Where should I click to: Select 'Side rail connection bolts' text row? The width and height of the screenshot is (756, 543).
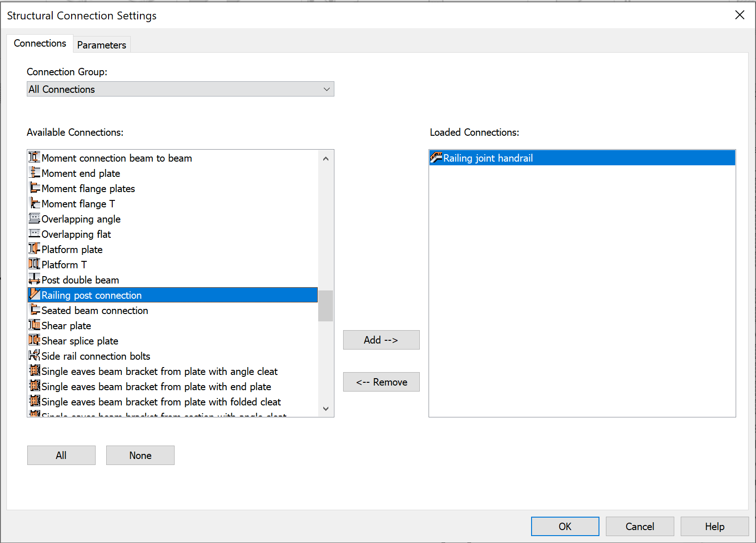(x=173, y=356)
